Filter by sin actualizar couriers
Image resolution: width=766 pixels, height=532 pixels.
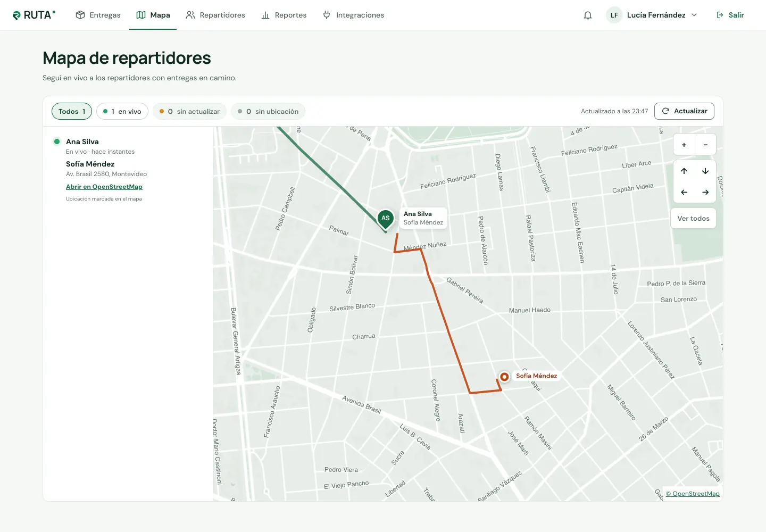click(x=189, y=111)
